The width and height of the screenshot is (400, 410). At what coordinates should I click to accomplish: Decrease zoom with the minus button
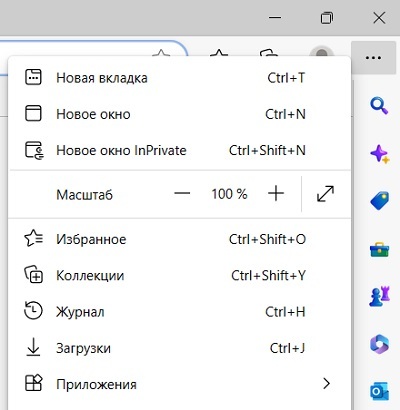pyautogui.click(x=182, y=193)
